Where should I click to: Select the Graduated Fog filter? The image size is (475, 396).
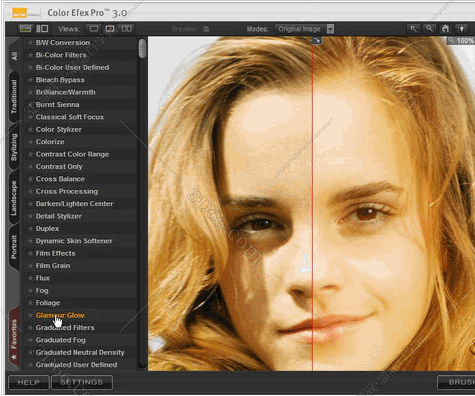click(80, 340)
